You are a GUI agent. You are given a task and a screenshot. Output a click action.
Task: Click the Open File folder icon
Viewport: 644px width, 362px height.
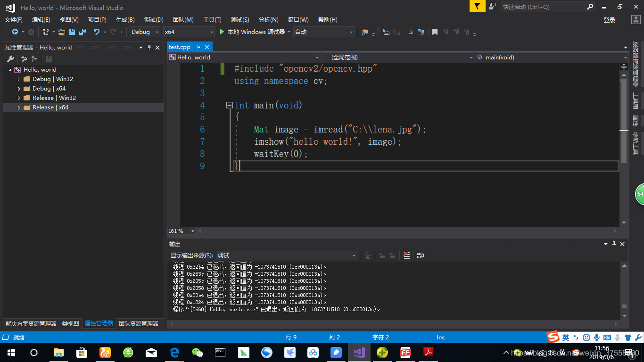pyautogui.click(x=62, y=32)
